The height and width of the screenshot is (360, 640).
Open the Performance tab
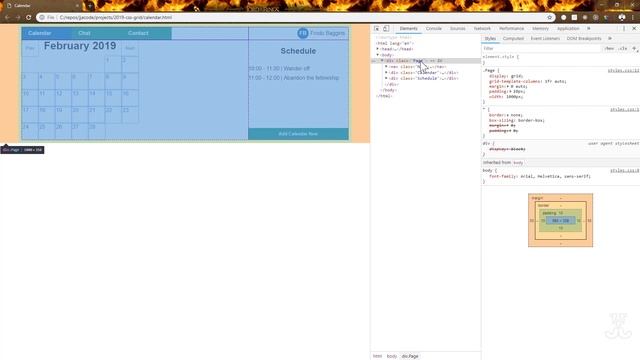(511, 29)
